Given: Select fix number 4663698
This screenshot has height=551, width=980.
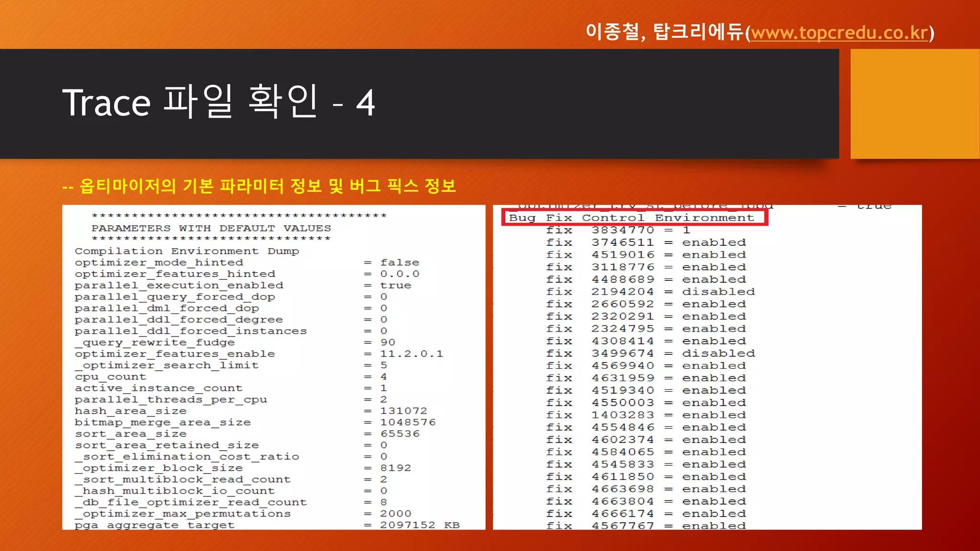Looking at the screenshot, I should (623, 489).
